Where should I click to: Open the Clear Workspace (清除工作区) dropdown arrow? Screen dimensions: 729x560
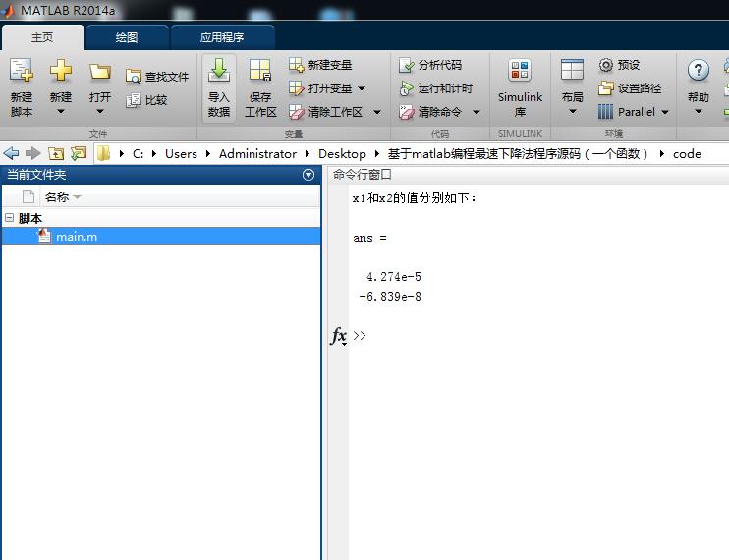coord(377,112)
